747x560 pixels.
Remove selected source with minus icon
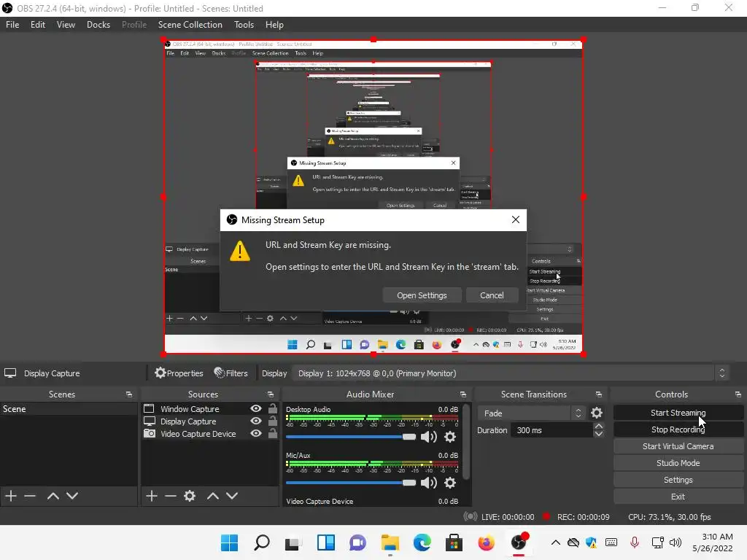tap(171, 496)
